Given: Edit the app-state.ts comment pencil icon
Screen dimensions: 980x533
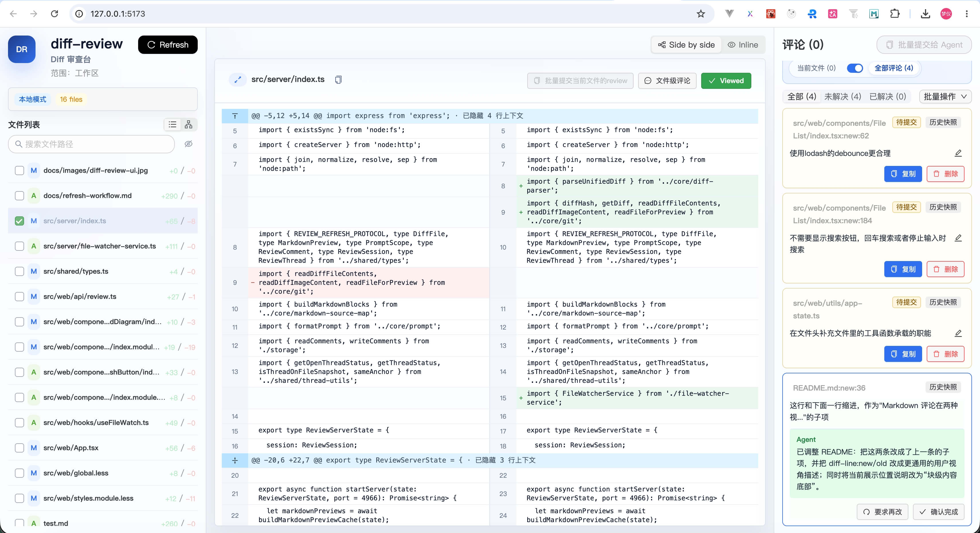Looking at the screenshot, I should [x=958, y=333].
